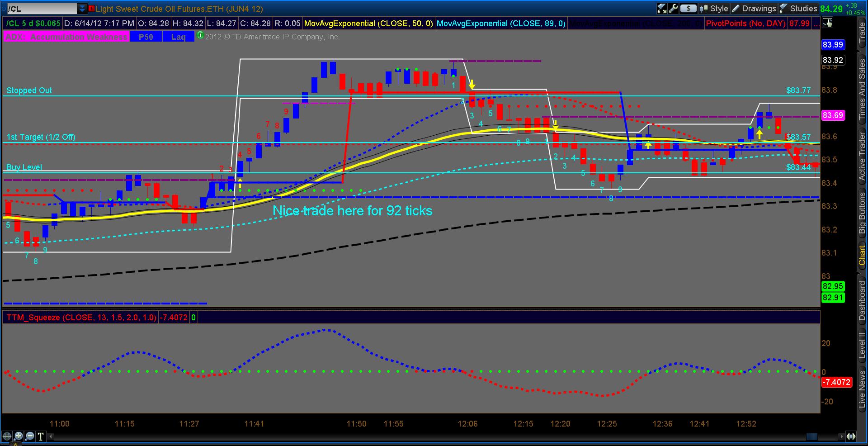Click the 'Stopped Out' line label

[x=29, y=90]
